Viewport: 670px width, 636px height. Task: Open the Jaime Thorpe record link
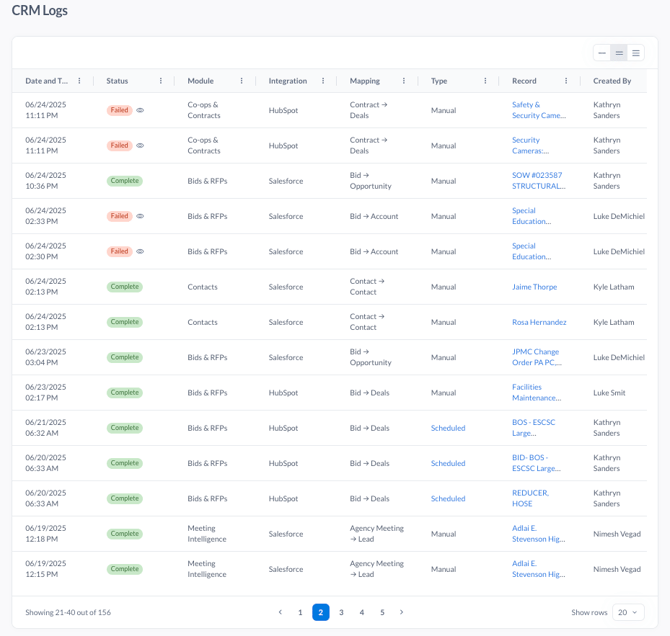[535, 287]
